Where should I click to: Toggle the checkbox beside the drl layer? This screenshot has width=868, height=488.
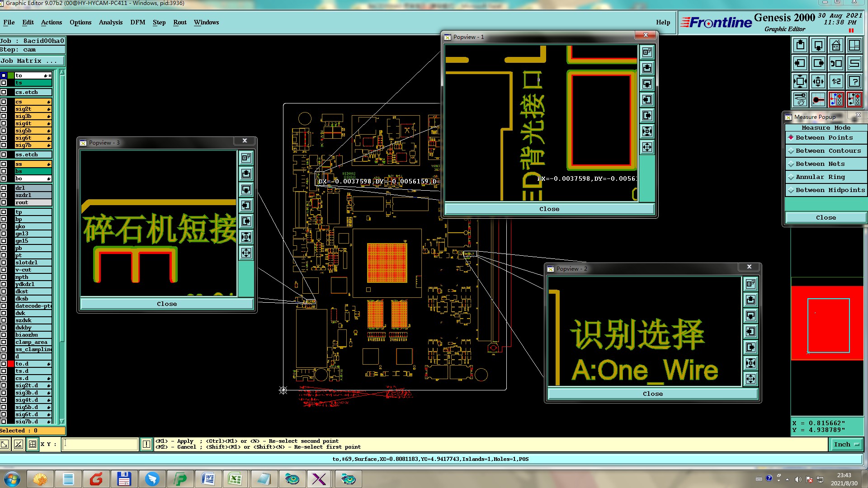4,188
